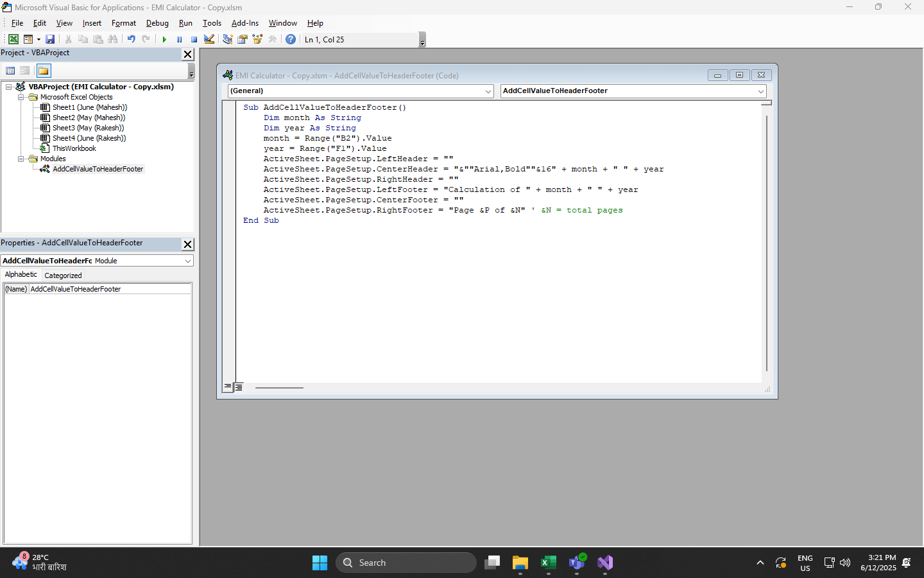Open Find with the binoculars icon
Screen dimensions: 924x578
(113, 39)
